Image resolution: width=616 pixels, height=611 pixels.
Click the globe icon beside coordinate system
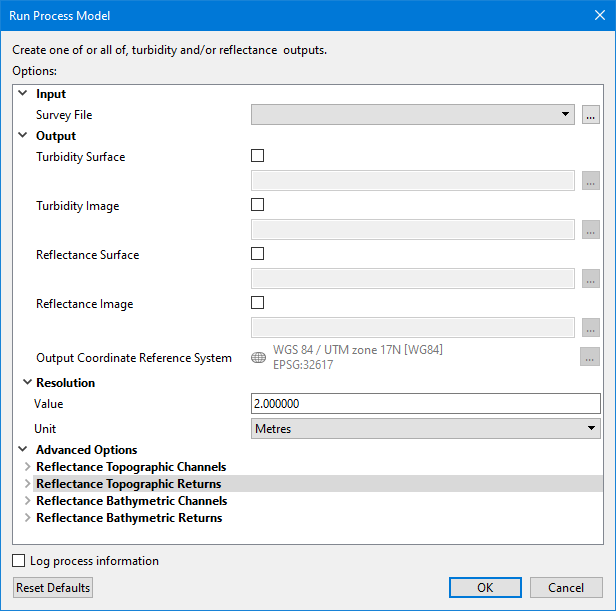(258, 358)
